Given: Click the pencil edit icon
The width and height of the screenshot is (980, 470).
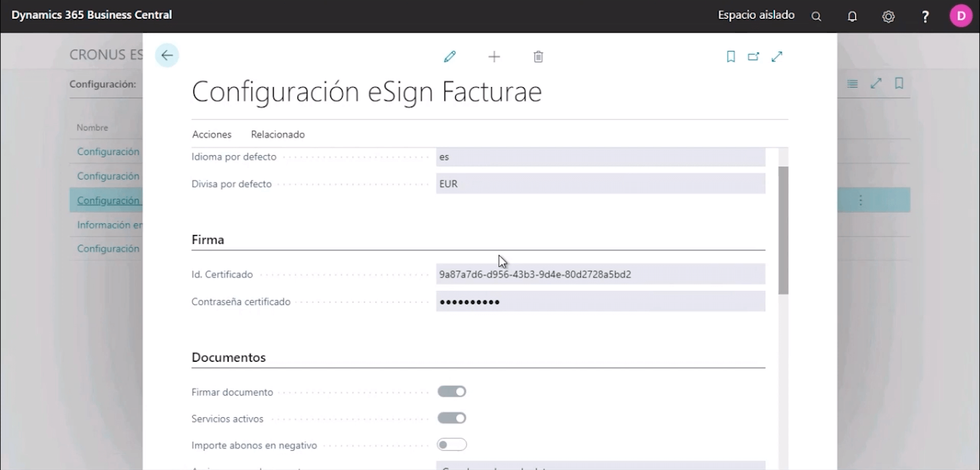Looking at the screenshot, I should click(x=450, y=57).
